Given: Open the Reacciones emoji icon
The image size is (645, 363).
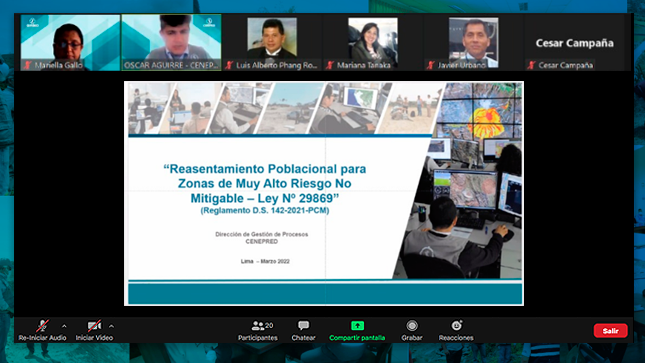Looking at the screenshot, I should click(x=456, y=326).
